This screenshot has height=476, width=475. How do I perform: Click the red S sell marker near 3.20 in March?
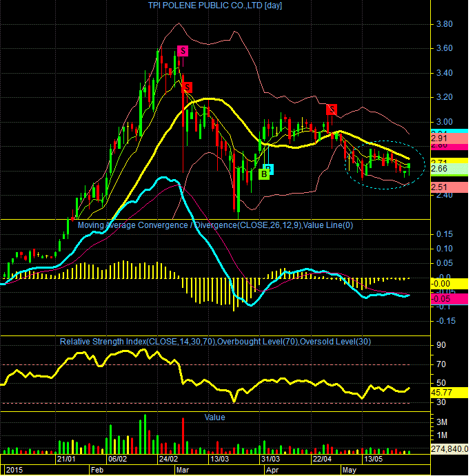(188, 87)
